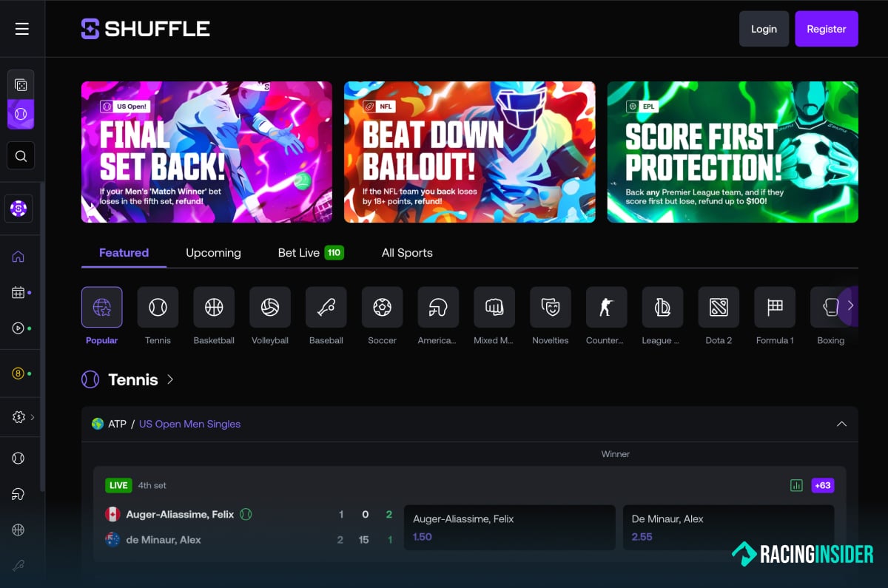
Task: Switch to casino mode via dice icon
Action: (x=21, y=85)
